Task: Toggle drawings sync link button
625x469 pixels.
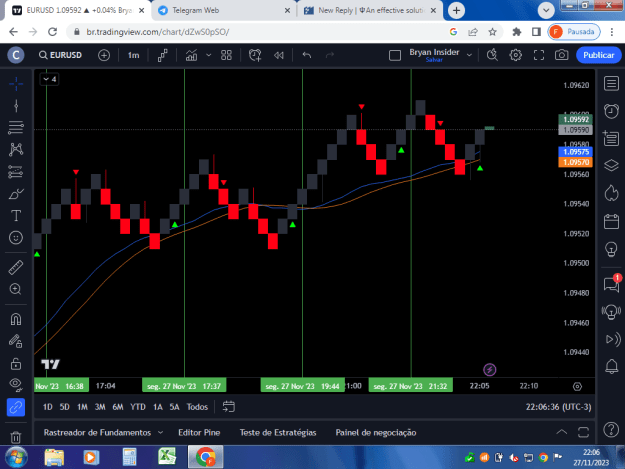Action: [x=16, y=407]
